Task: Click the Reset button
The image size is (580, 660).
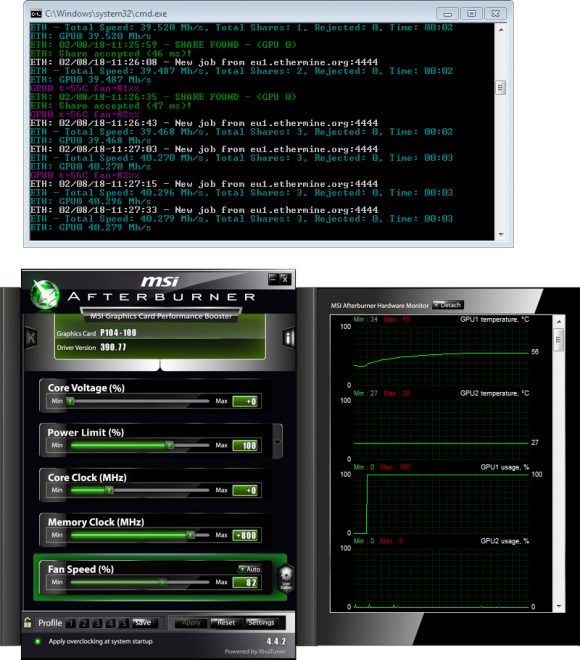Action: click(x=226, y=623)
